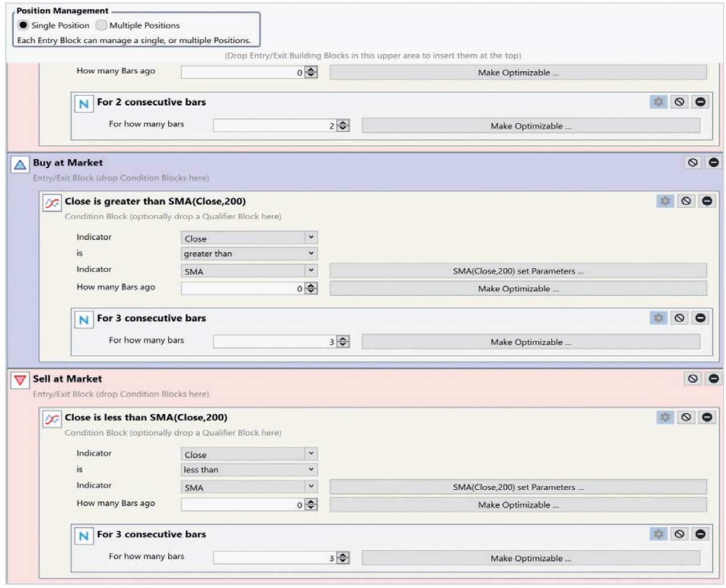726x588 pixels.
Task: Open SMA indicator dropdown in Sell block
Action: pos(249,488)
